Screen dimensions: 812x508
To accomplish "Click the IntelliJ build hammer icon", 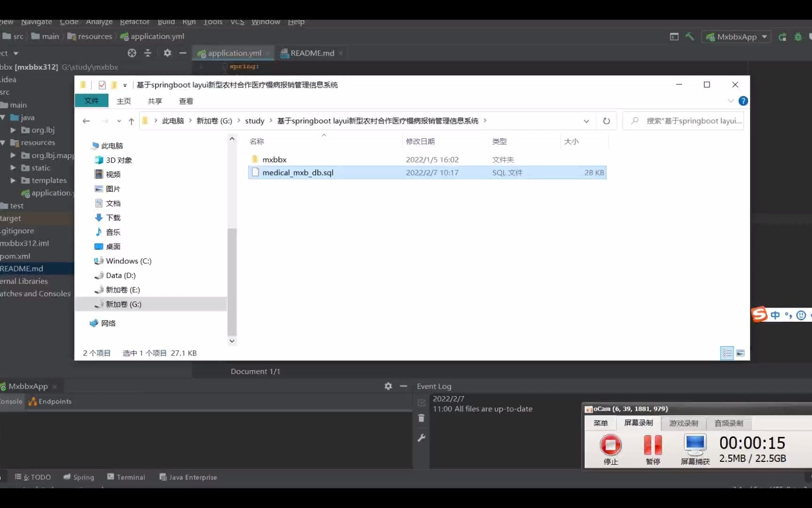I will point(689,36).
